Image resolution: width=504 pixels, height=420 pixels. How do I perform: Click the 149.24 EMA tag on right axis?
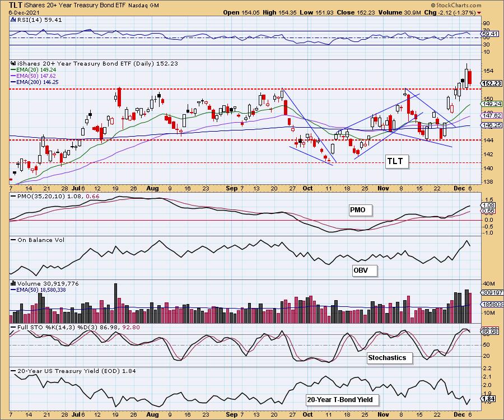click(492, 104)
